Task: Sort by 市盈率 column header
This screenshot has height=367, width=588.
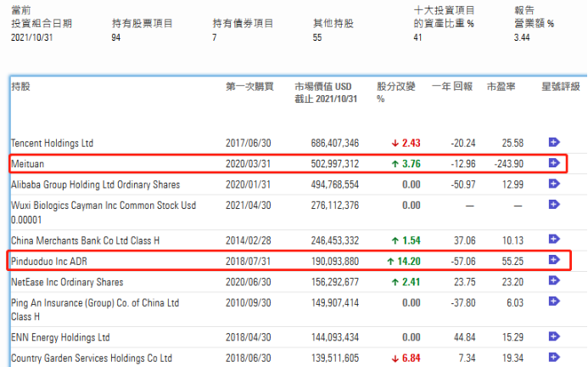Action: tap(501, 87)
